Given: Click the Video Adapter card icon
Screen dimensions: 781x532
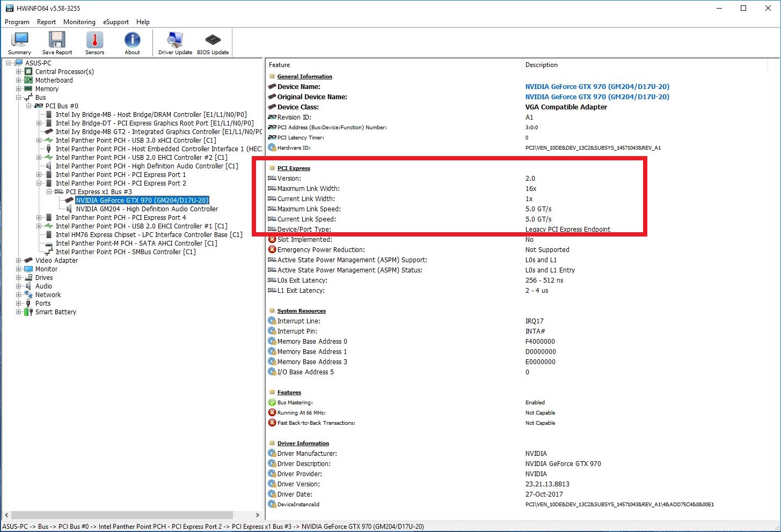Looking at the screenshot, I should (x=28, y=260).
